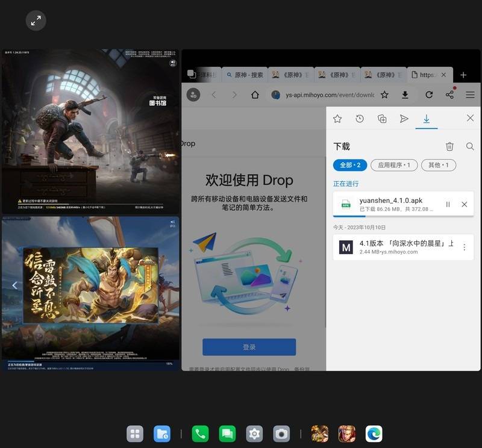Screen dimensions: 482x448
Task: Open the favorites star panel tab
Action: click(337, 119)
